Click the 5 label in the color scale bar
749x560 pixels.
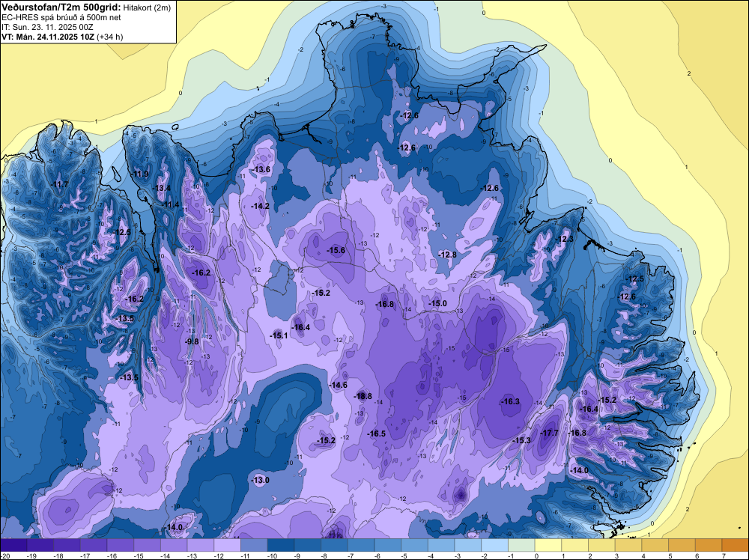pos(670,556)
